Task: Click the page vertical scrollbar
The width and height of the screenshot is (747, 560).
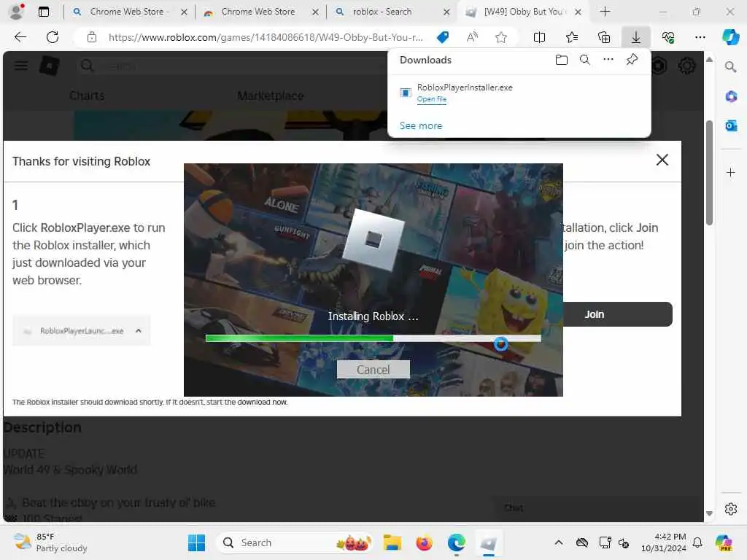Action: (709, 172)
